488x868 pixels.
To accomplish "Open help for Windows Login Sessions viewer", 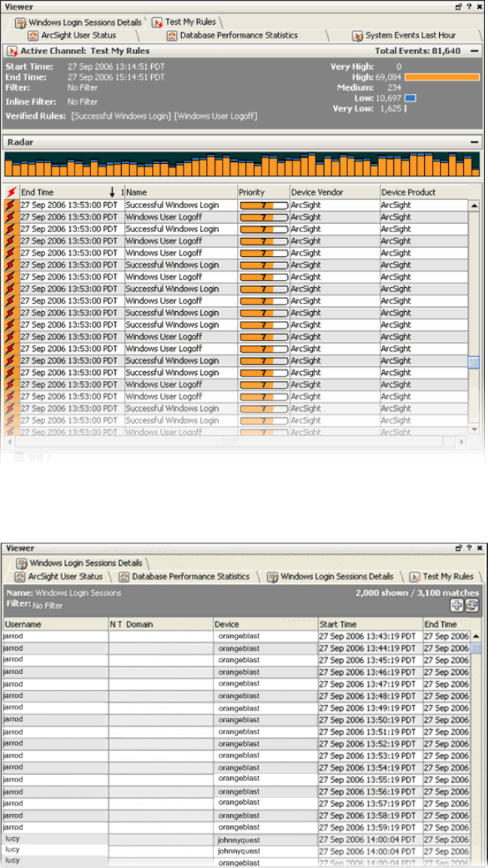I will pyautogui.click(x=469, y=549).
